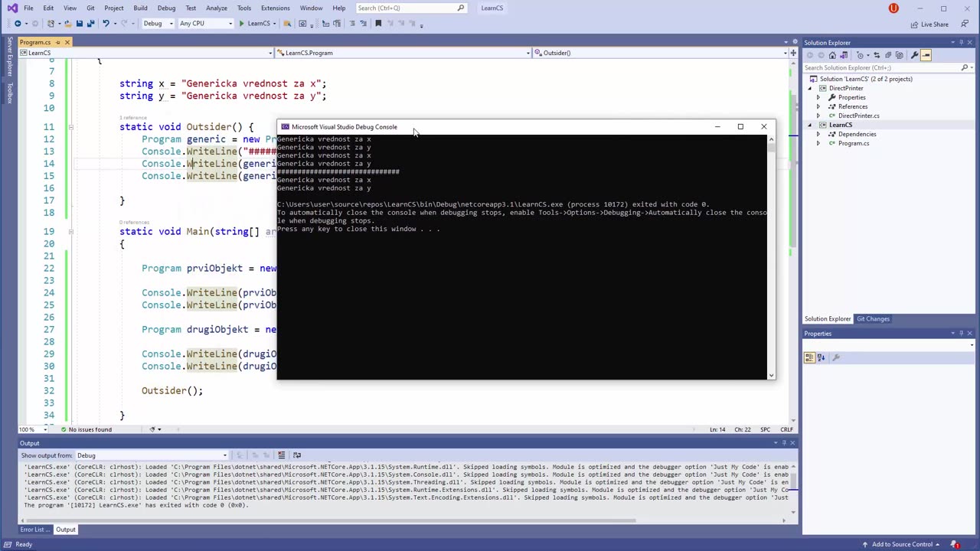Switch to the Git Changes tab
Screen dimensions: 980x551
(873, 319)
